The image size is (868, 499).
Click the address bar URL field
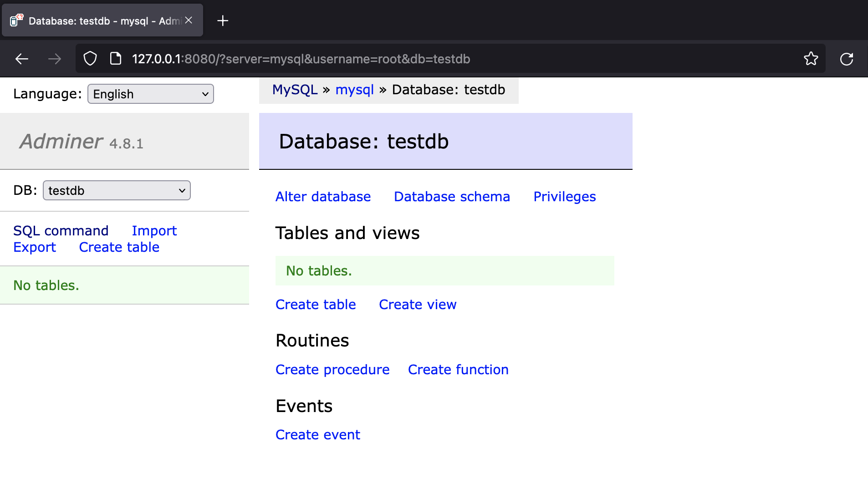410,59
